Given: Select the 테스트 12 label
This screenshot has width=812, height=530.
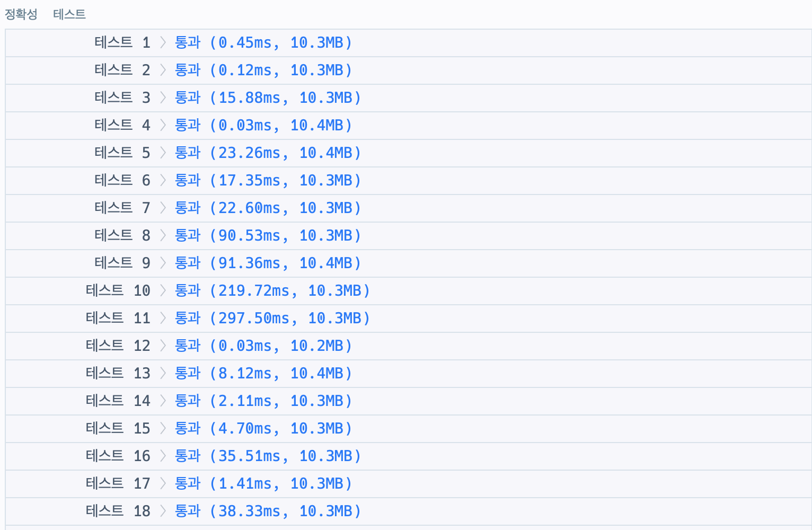Looking at the screenshot, I should tap(118, 346).
